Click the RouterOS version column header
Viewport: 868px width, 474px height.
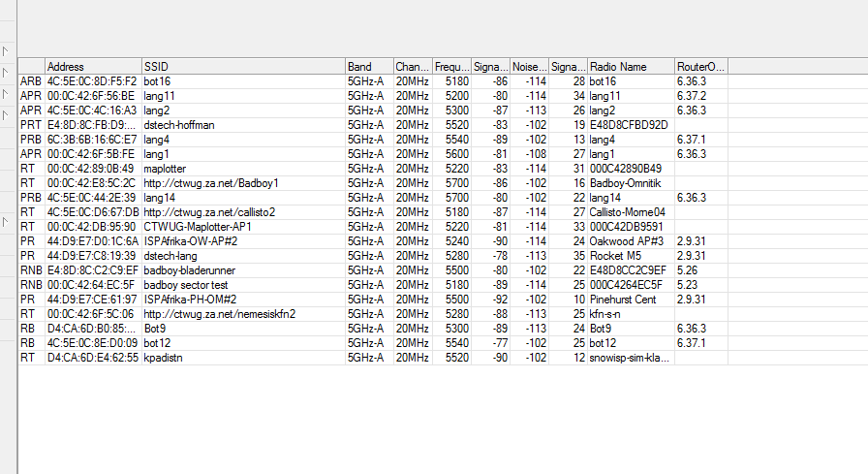[x=699, y=66]
